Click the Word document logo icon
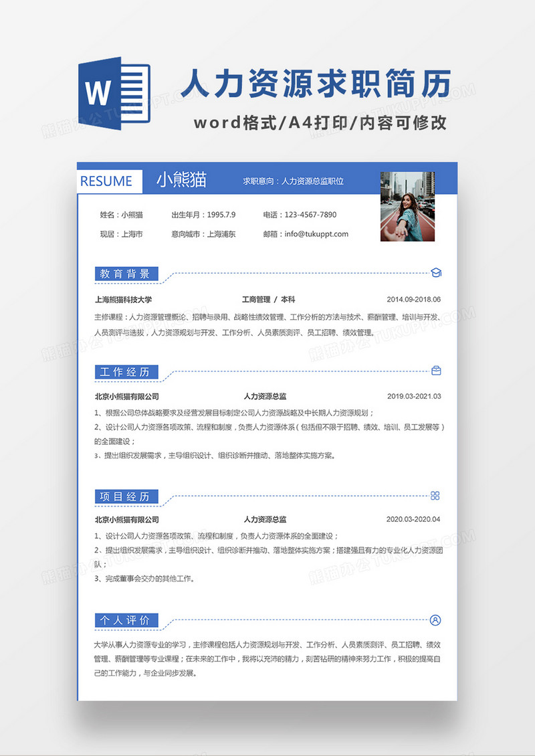Viewport: 535px width, 756px height. [x=114, y=94]
